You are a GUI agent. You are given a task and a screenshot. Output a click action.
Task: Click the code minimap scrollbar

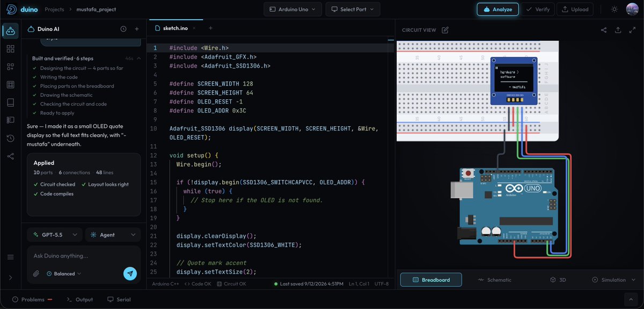pos(391,40)
